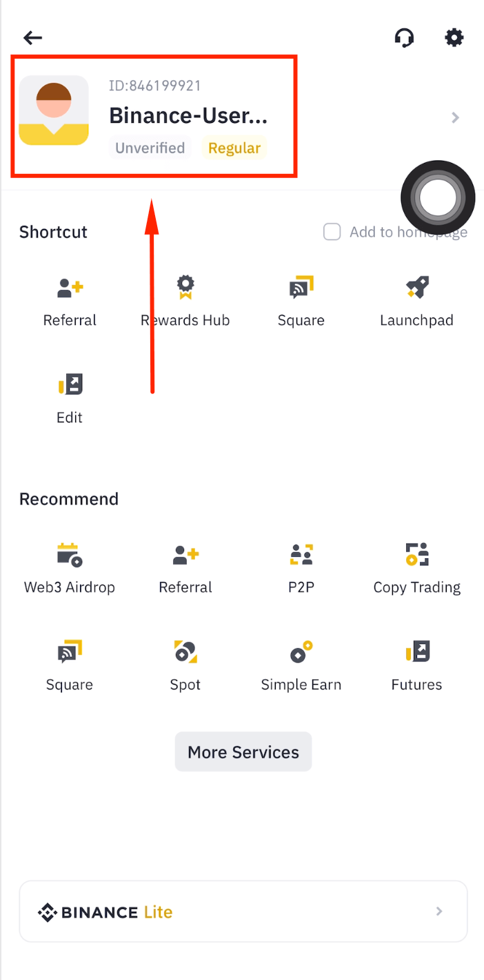Expand profile details chevron

click(455, 118)
